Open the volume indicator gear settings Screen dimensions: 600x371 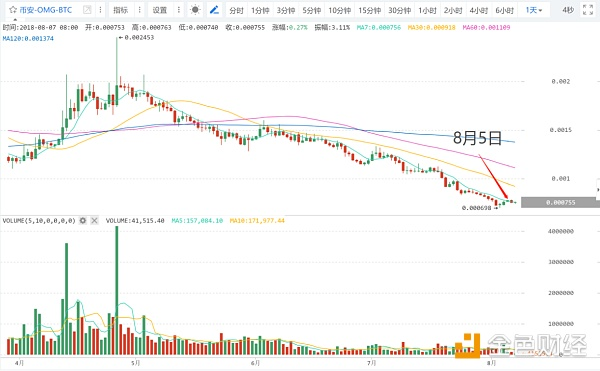coord(83,220)
